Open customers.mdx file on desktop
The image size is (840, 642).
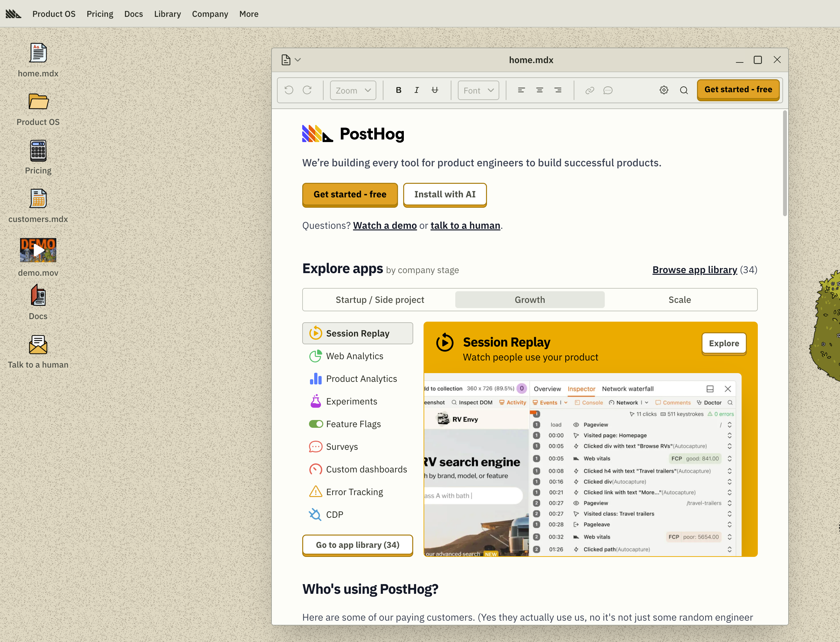click(x=38, y=199)
